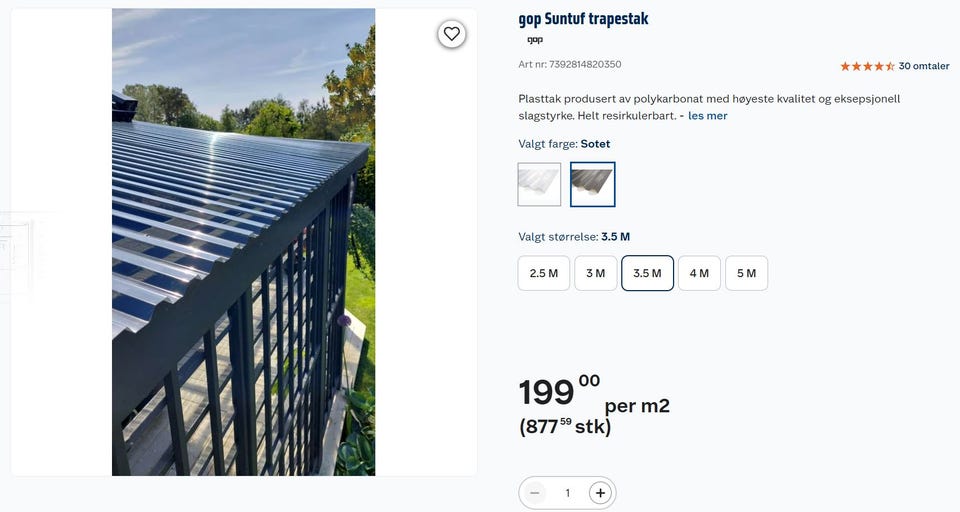960x512 pixels.
Task: Click the 199,00 per m2 price
Action: click(594, 393)
